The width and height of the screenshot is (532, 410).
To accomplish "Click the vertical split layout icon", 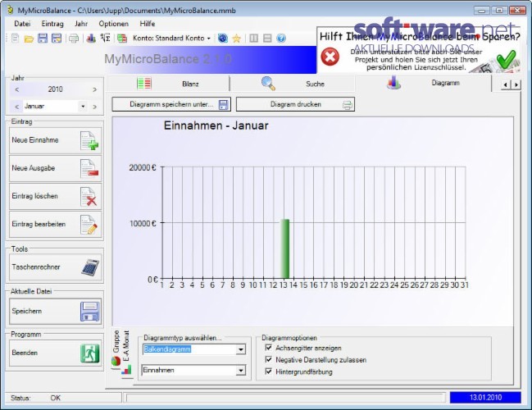I will point(254,38).
